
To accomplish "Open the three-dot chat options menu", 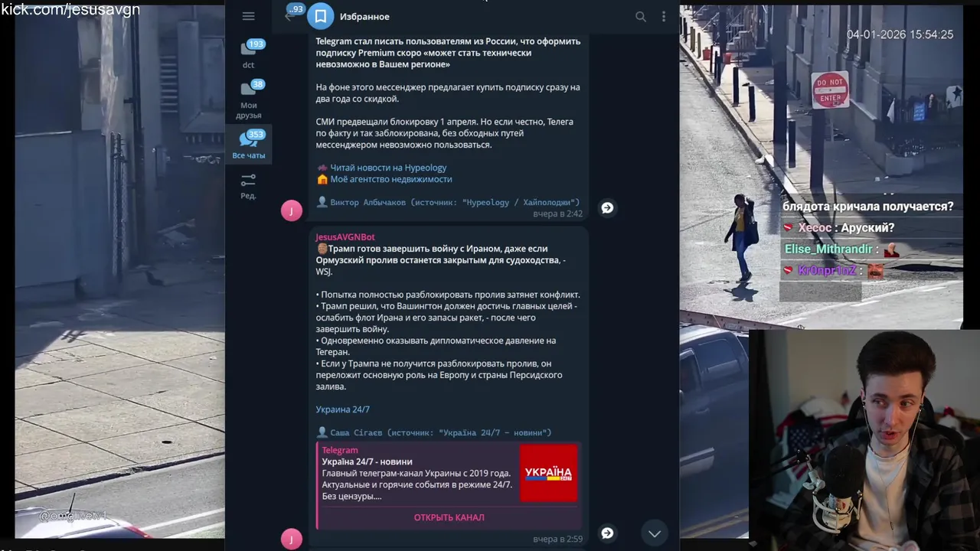I will [664, 17].
